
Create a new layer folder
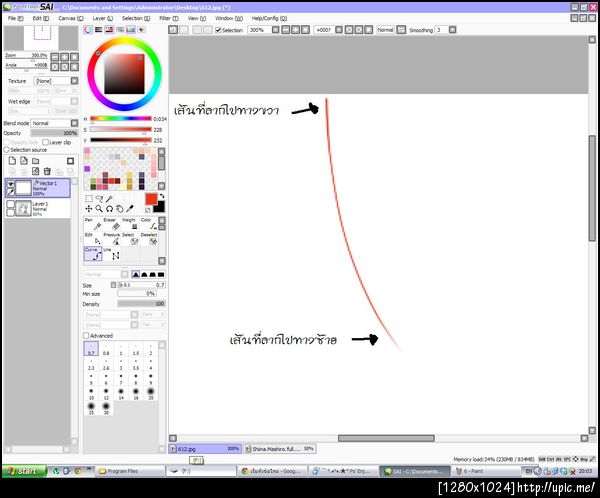[36, 161]
